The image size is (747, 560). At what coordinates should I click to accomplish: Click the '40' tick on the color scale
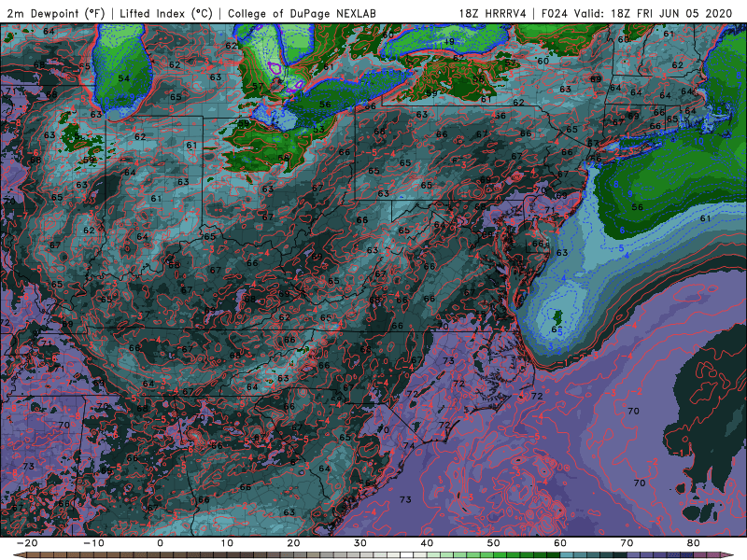coord(427,543)
